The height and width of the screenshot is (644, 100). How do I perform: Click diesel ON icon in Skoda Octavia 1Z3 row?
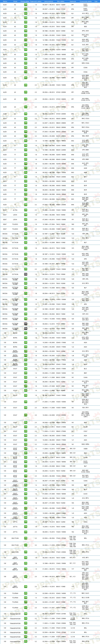[x=26, y=274]
